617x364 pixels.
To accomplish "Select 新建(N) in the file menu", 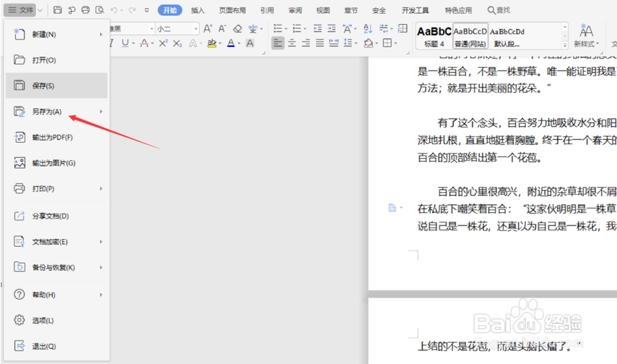I will click(x=57, y=34).
